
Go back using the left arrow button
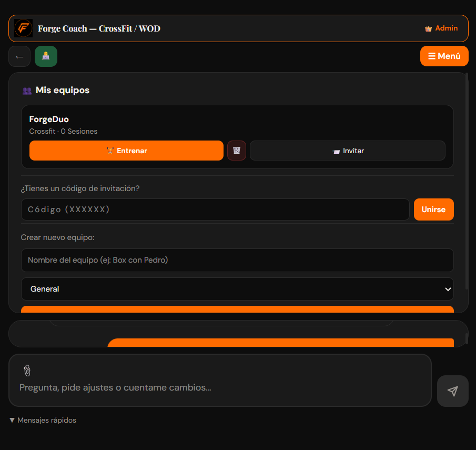(19, 56)
